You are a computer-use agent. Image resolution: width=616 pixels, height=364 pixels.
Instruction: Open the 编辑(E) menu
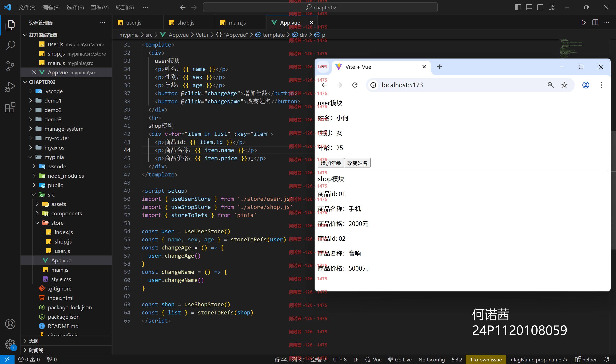(51, 7)
